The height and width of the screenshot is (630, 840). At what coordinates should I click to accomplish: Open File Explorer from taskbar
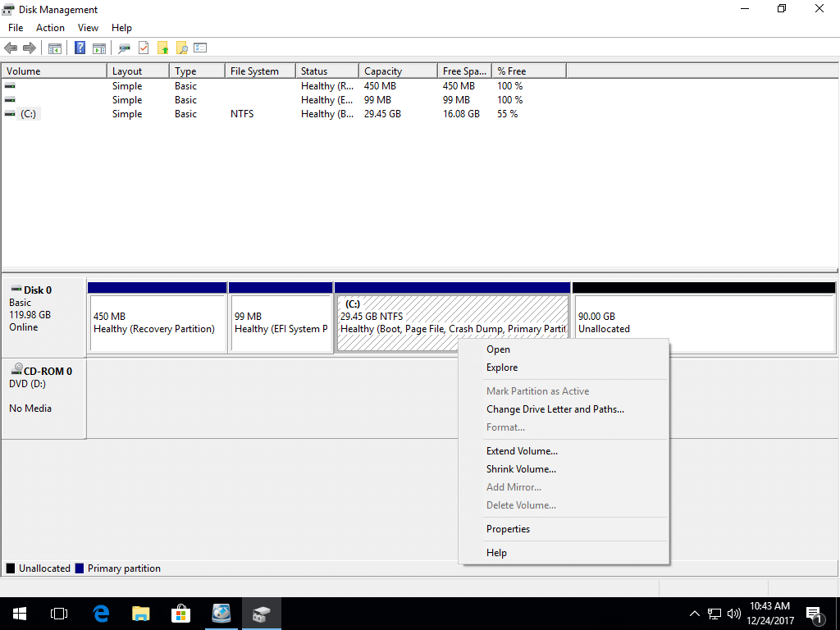click(141, 614)
